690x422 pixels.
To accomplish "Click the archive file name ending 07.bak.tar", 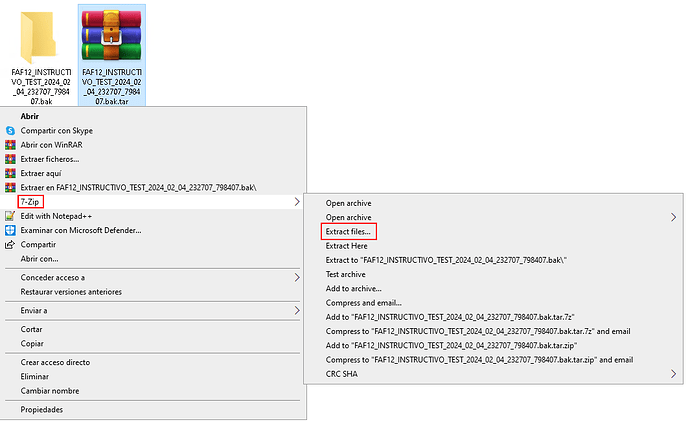I will click(112, 87).
